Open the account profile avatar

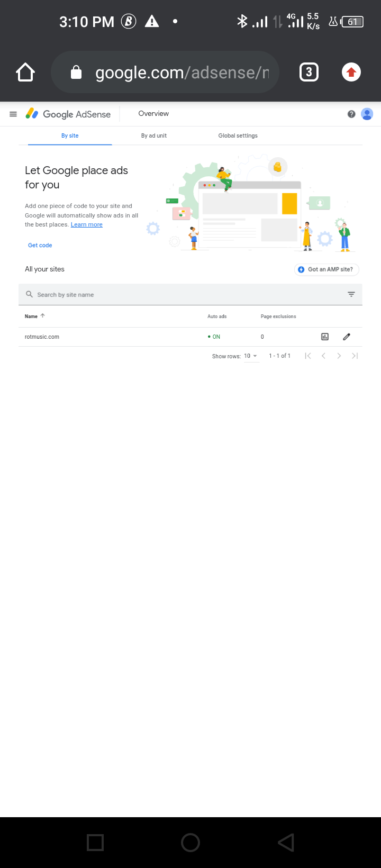367,114
